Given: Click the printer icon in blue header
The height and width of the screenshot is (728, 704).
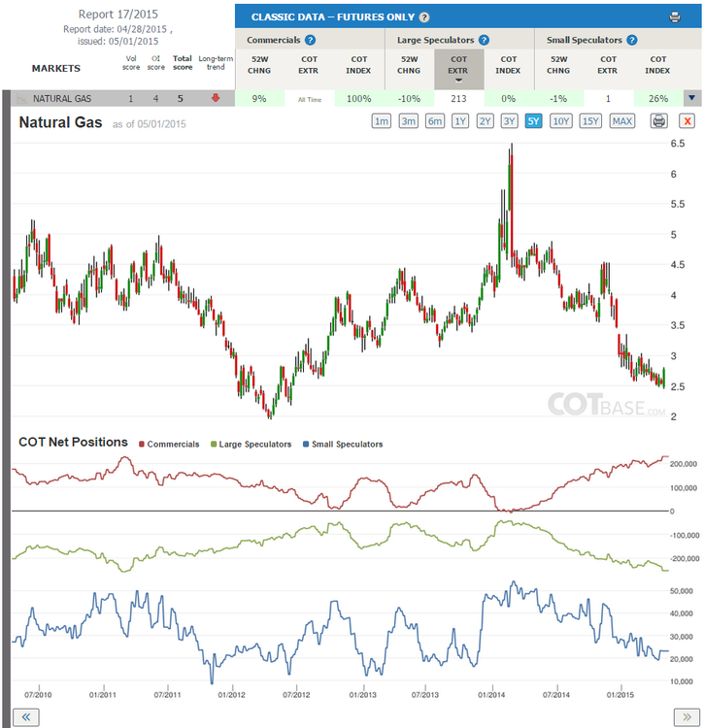Looking at the screenshot, I should (675, 17).
